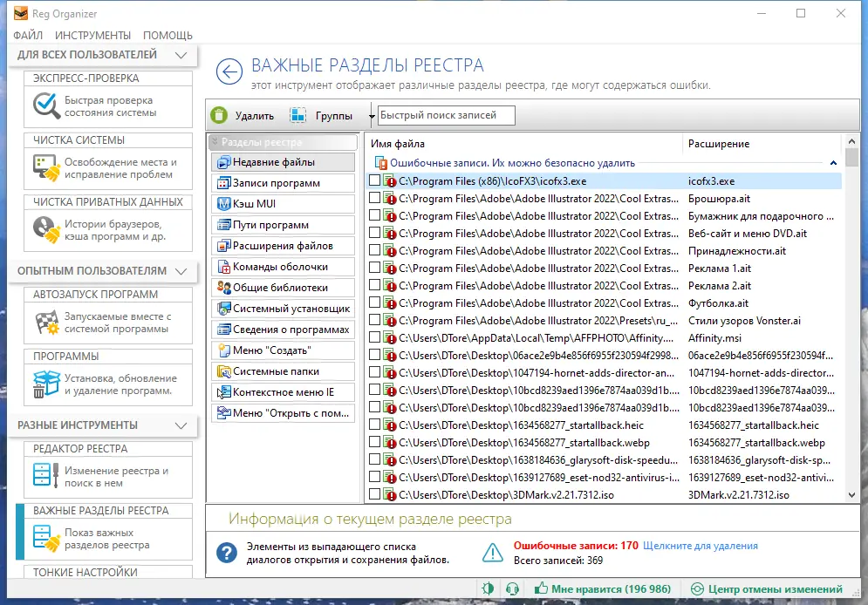868x605 pixels.
Task: Collapse the Опытным пользователям section
Action: (x=181, y=271)
